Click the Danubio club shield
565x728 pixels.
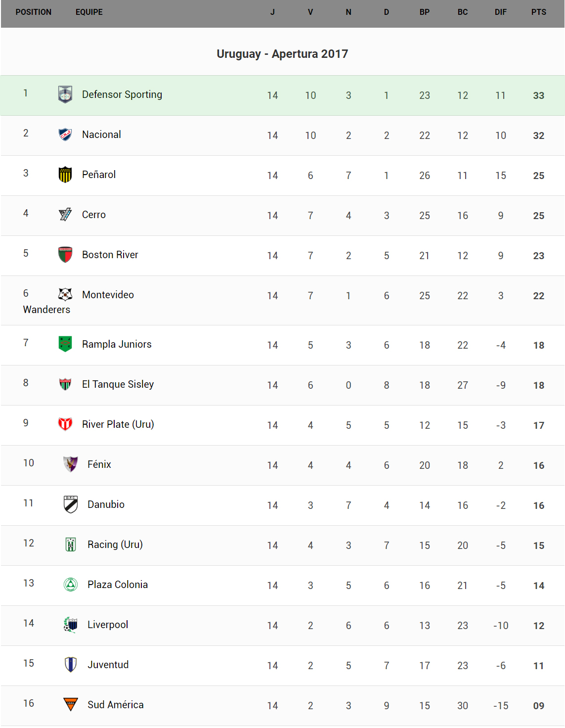coord(71,504)
